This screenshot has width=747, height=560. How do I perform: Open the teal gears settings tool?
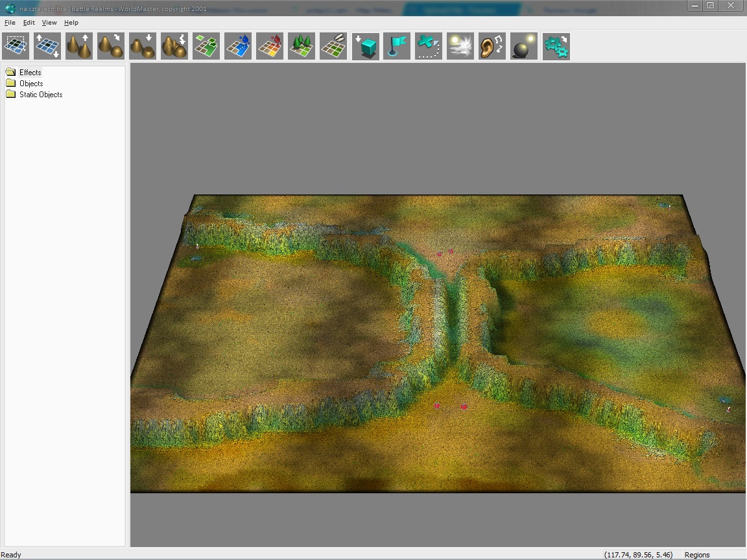pos(556,46)
